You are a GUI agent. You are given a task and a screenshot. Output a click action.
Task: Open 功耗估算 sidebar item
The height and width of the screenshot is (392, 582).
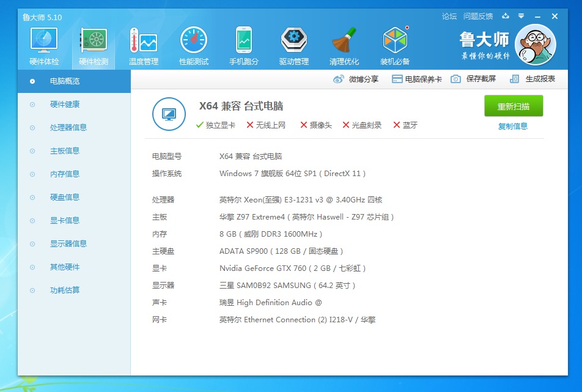pos(74,290)
